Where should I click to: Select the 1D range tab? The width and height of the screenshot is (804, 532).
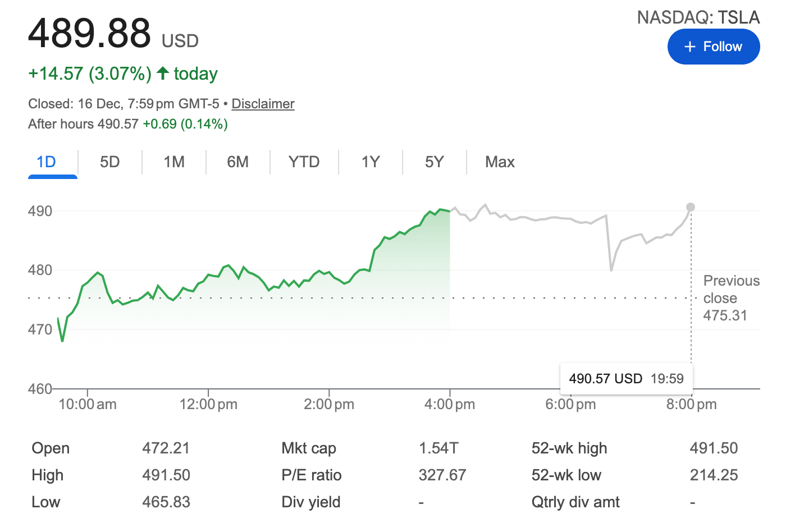pyautogui.click(x=46, y=162)
